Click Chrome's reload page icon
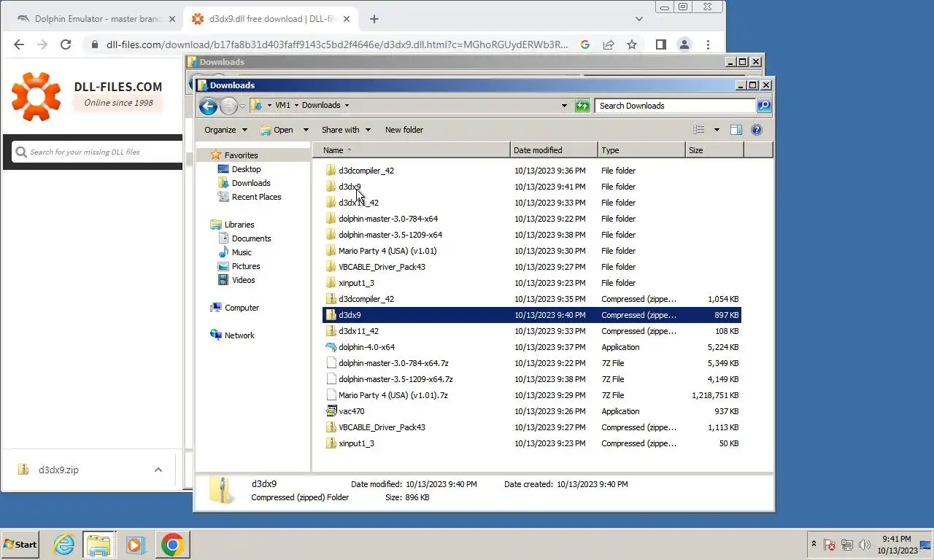The width and height of the screenshot is (934, 560). (x=66, y=44)
